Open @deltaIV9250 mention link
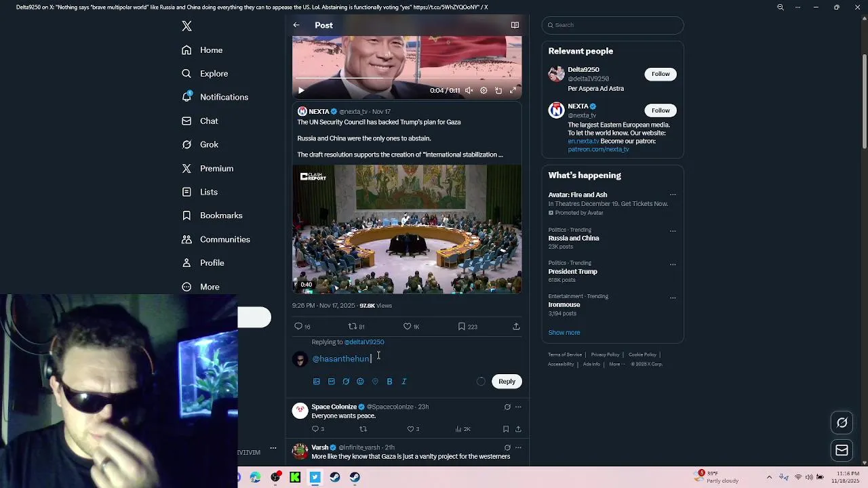868x488 pixels. click(364, 342)
